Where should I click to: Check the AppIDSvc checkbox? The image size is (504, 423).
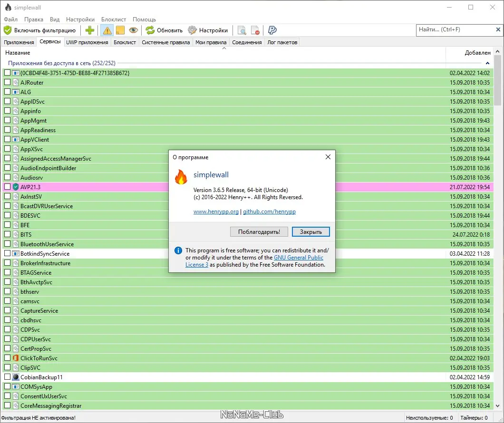(8, 101)
